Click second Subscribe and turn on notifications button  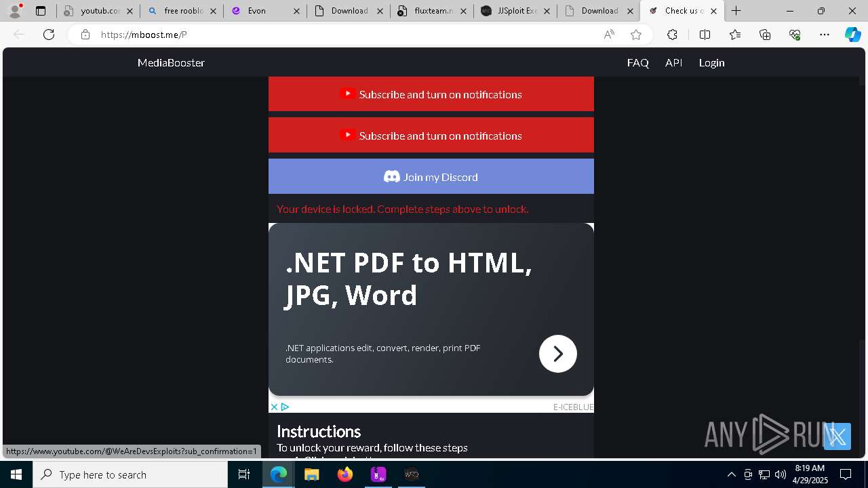pyautogui.click(x=431, y=135)
